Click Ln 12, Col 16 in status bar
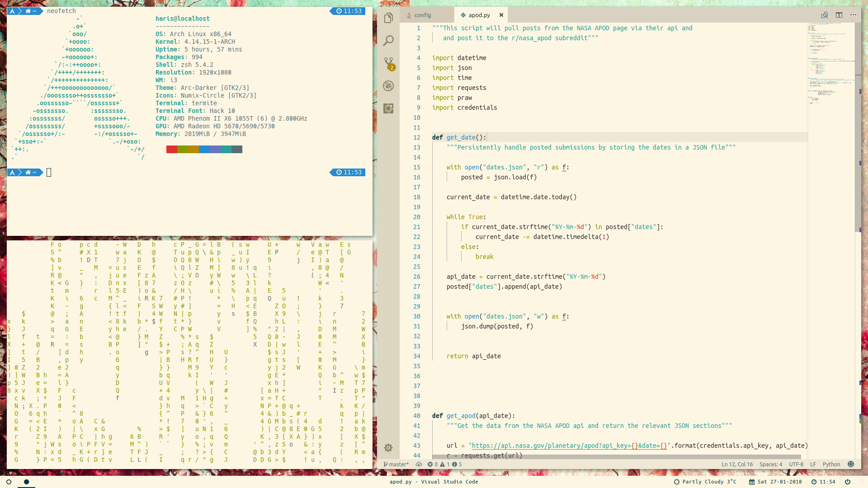This screenshot has width=868, height=488. coord(737,464)
